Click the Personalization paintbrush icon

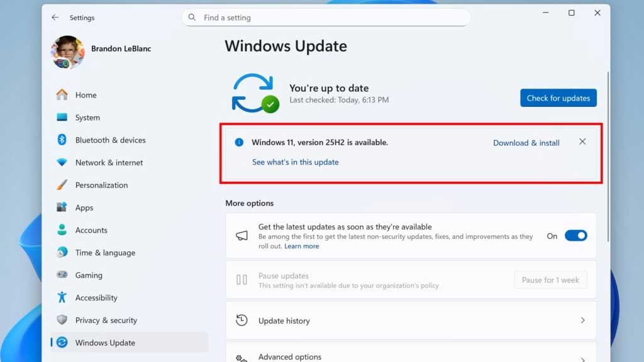pos(62,185)
